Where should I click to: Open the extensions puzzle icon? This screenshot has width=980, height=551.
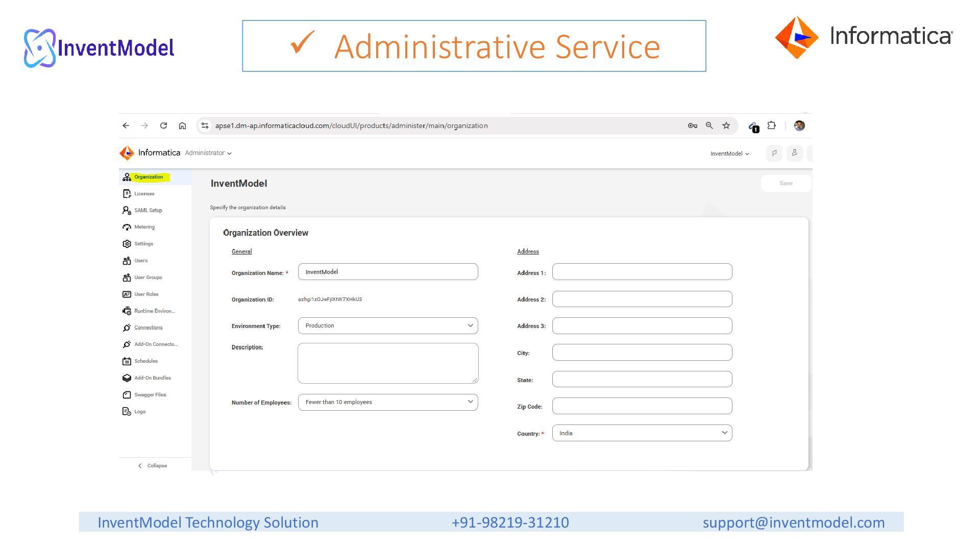click(x=771, y=126)
